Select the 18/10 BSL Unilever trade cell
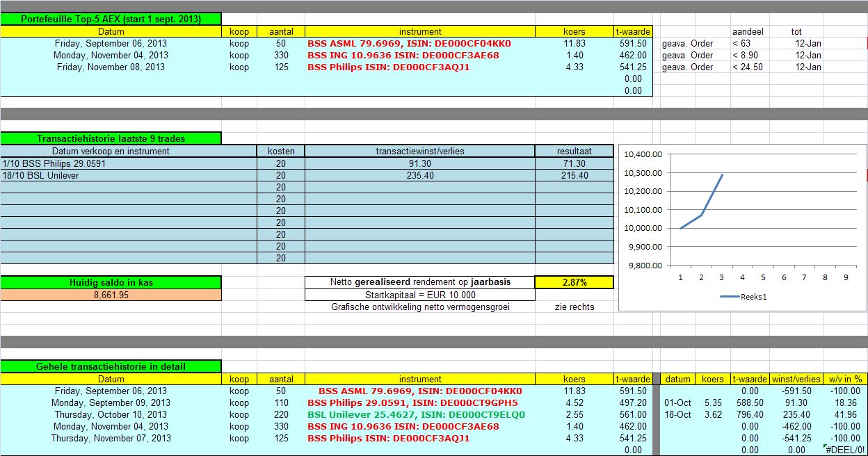Screen dimensions: 868x456 click(x=128, y=175)
